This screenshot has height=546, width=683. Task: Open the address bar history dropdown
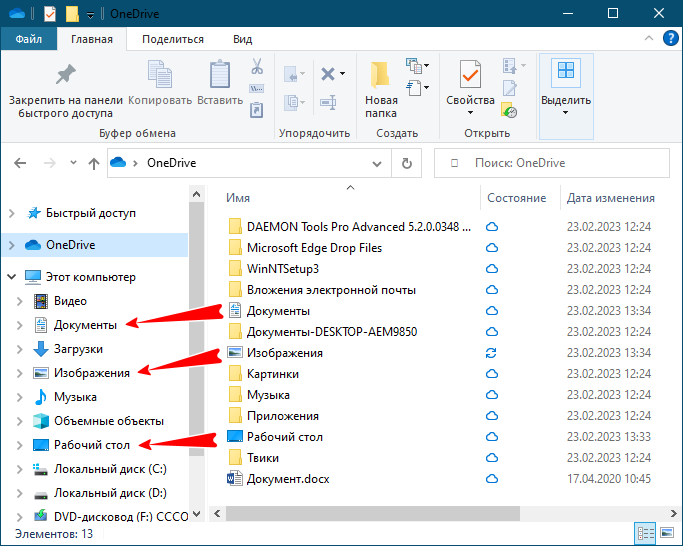pos(378,163)
